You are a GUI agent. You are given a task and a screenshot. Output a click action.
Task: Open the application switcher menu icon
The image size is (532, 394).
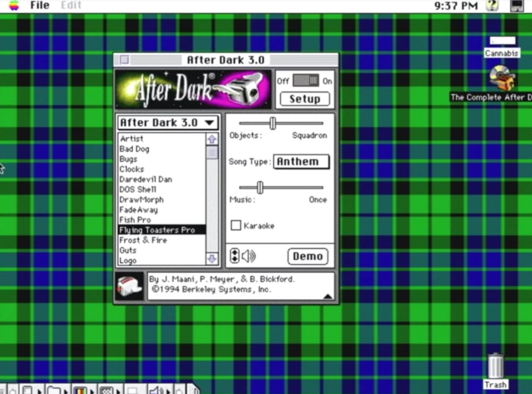(x=517, y=5)
